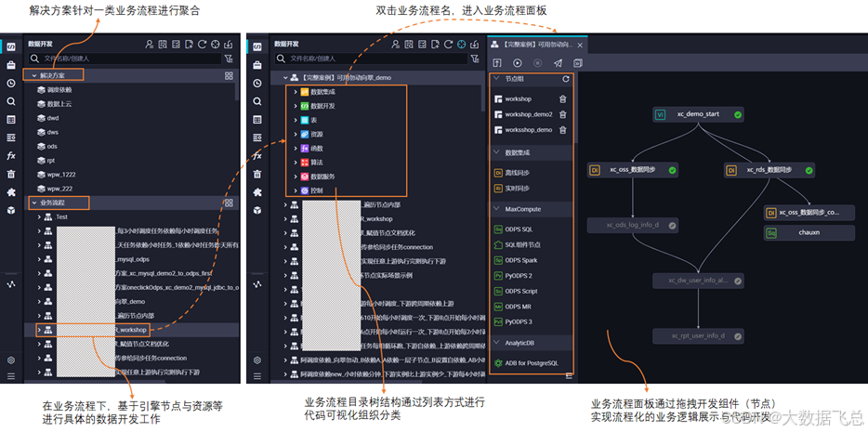Open the fx functions icon in left panel sidebar
Image resolution: width=868 pixels, height=432 pixels.
click(11, 156)
